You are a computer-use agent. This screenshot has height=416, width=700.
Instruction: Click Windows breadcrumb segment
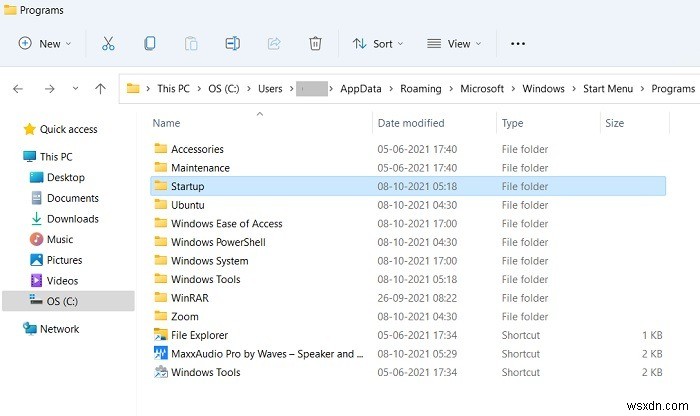pos(543,89)
